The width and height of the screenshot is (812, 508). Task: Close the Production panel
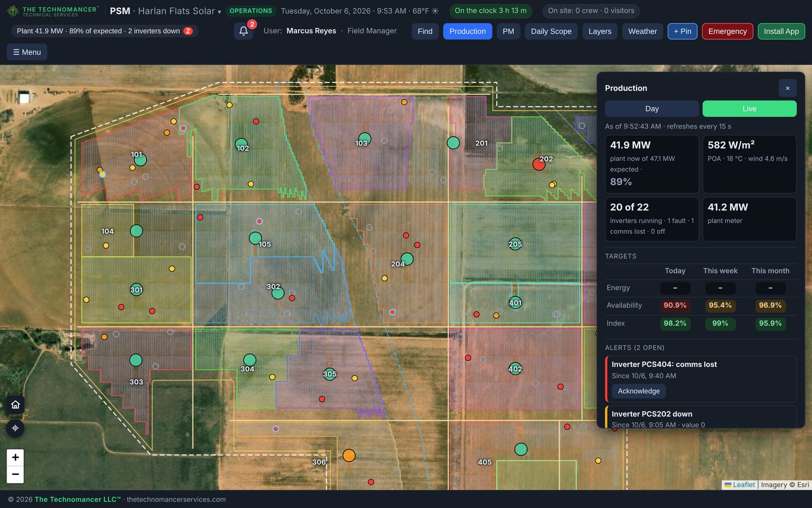coord(788,88)
